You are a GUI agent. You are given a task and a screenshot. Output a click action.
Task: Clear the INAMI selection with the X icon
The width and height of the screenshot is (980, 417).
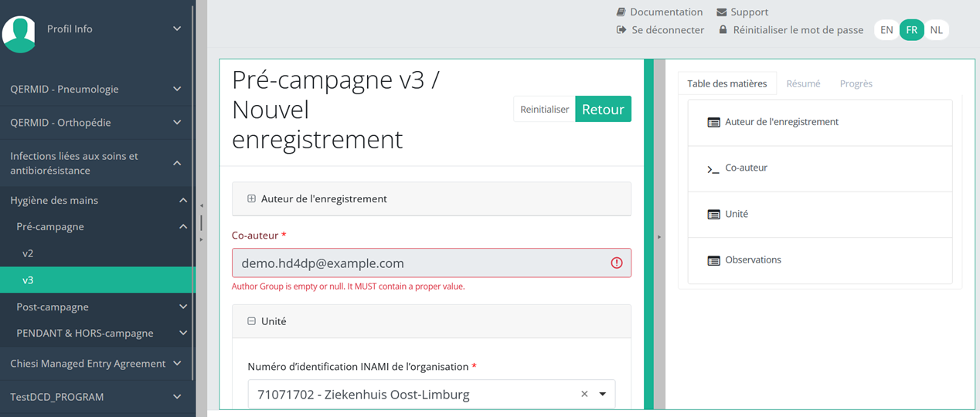tap(584, 395)
